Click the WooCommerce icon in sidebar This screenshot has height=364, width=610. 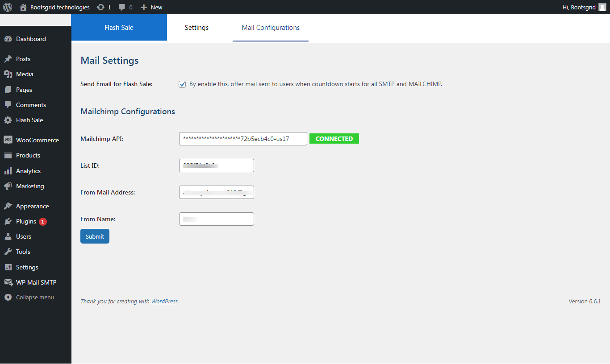pyautogui.click(x=8, y=140)
